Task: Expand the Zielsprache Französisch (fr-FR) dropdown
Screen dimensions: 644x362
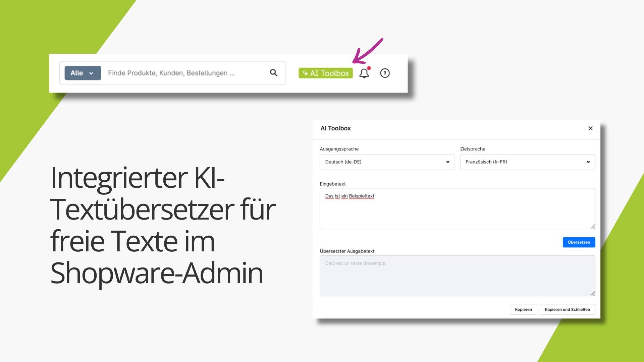Action: pos(527,162)
